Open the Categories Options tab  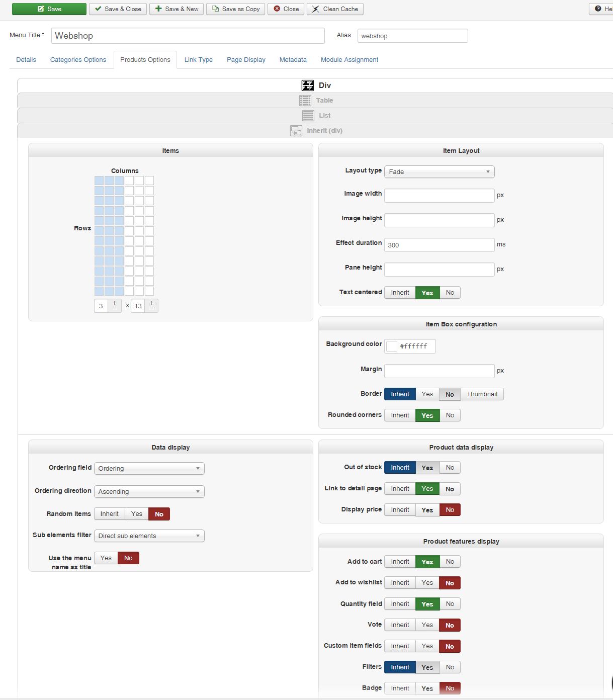coord(78,60)
